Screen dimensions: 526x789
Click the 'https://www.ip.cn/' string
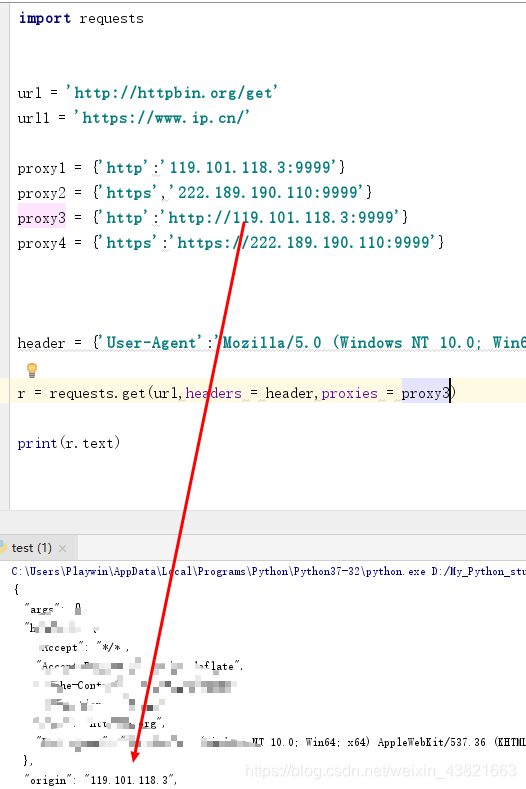pyautogui.click(x=162, y=118)
